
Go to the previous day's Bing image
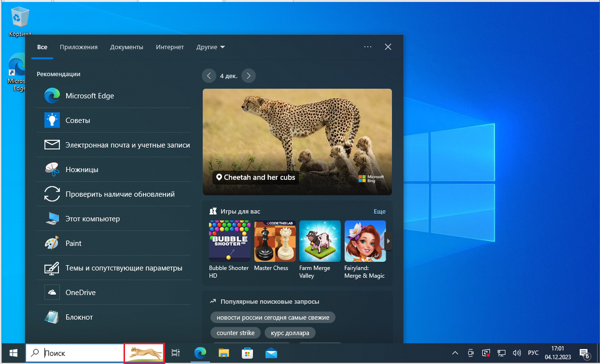coord(209,76)
